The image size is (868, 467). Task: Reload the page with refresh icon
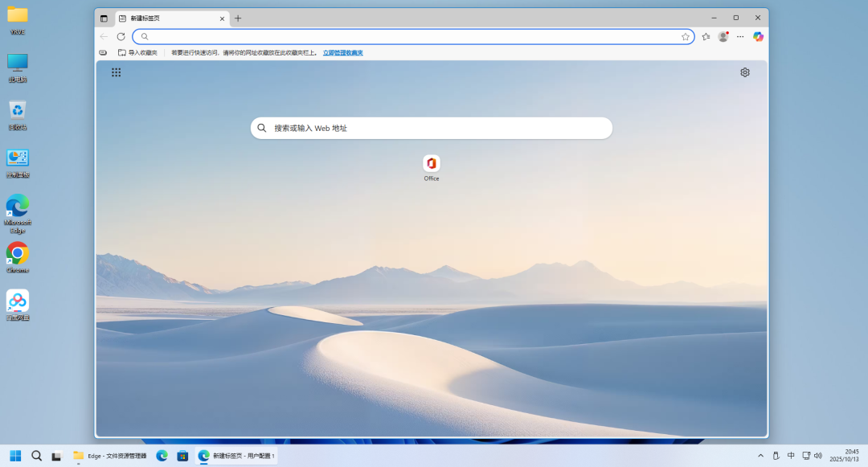121,36
